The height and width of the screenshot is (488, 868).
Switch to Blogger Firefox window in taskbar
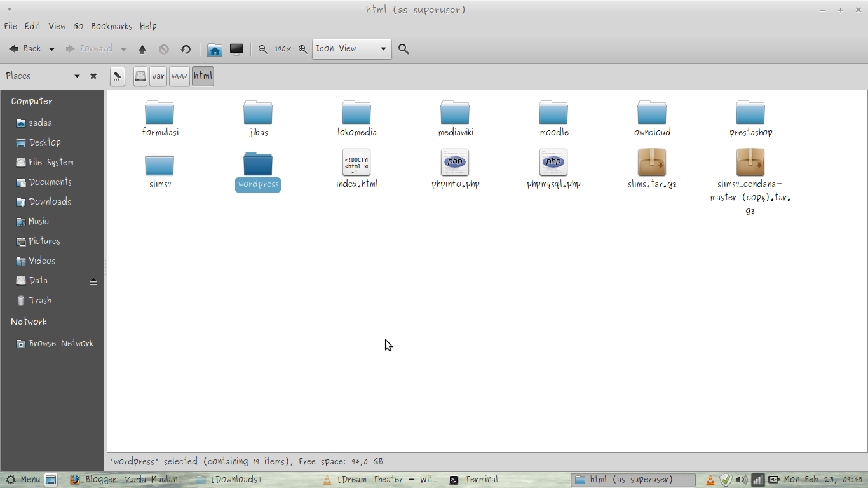pos(126,480)
